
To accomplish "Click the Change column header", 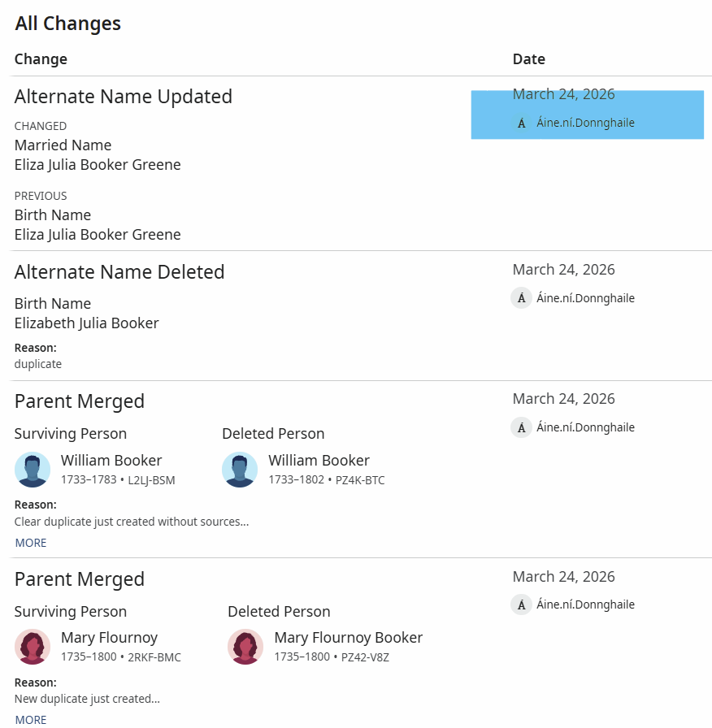I will coord(41,59).
